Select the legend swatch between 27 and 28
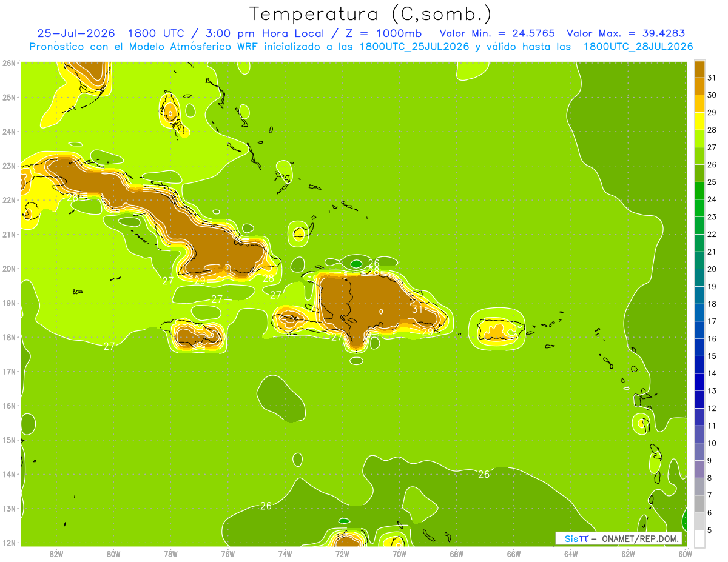Screen dimensions: 728x562 click(x=699, y=138)
